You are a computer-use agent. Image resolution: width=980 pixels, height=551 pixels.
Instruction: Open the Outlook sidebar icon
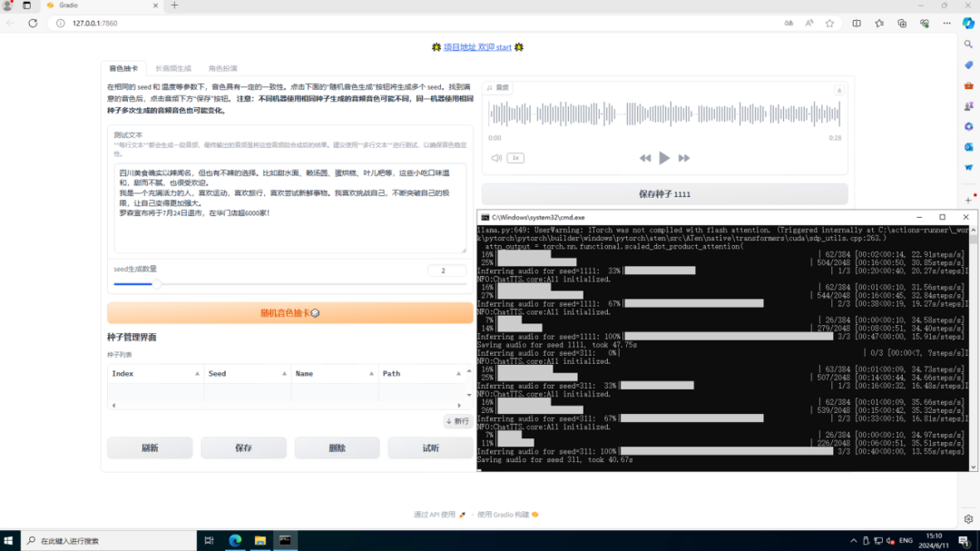click(968, 147)
